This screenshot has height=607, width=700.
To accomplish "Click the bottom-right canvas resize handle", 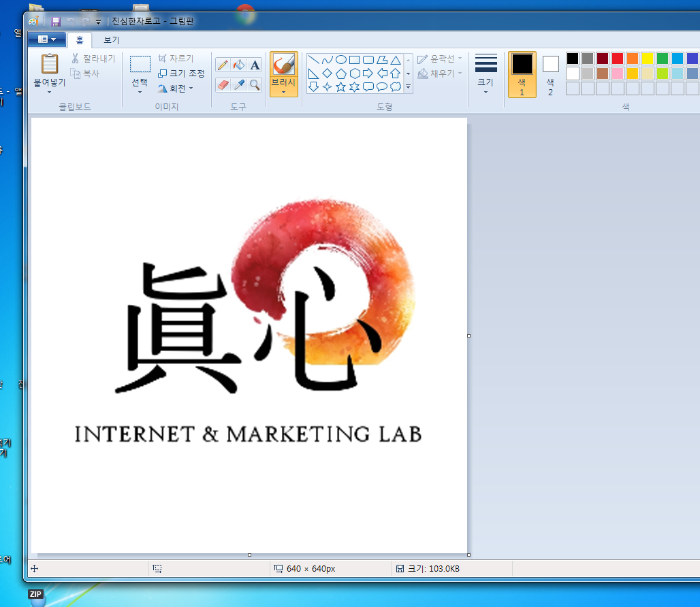I will point(468,555).
